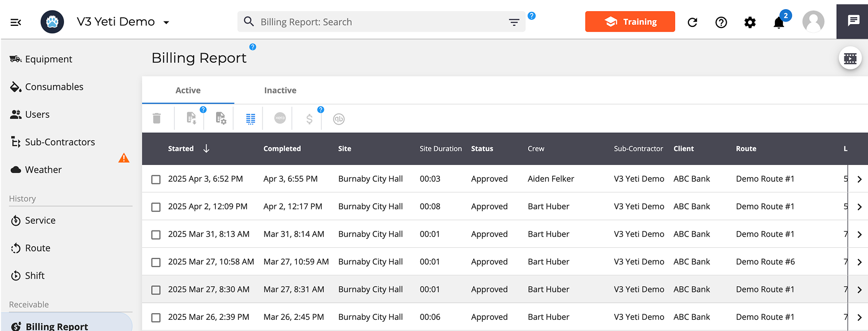Image resolution: width=868 pixels, height=331 pixels.
Task: Click the dollar sign invoice icon
Action: [x=309, y=119]
